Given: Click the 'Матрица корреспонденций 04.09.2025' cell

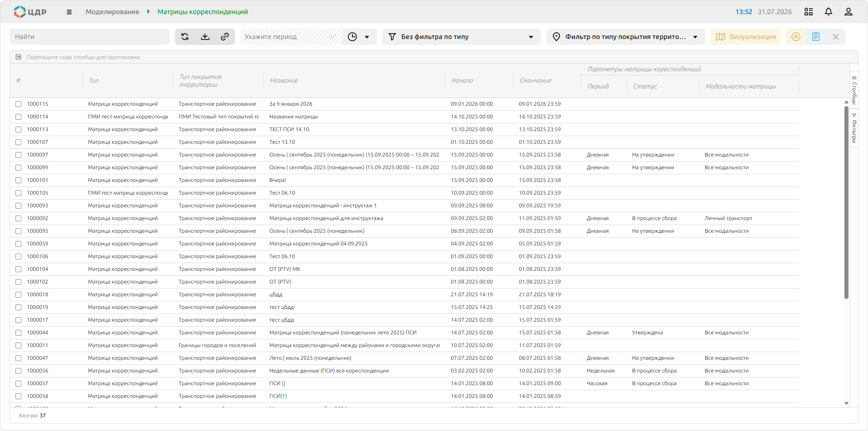Looking at the screenshot, I should (x=318, y=244).
